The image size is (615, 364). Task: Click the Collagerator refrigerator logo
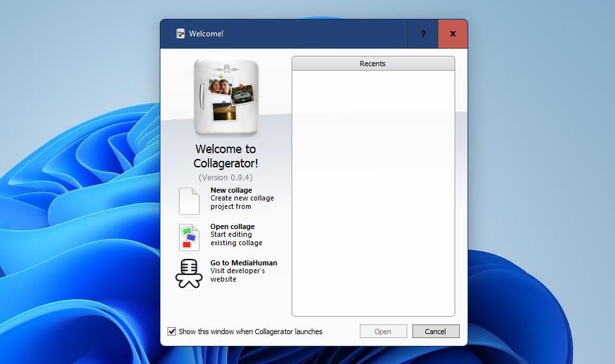click(x=226, y=97)
